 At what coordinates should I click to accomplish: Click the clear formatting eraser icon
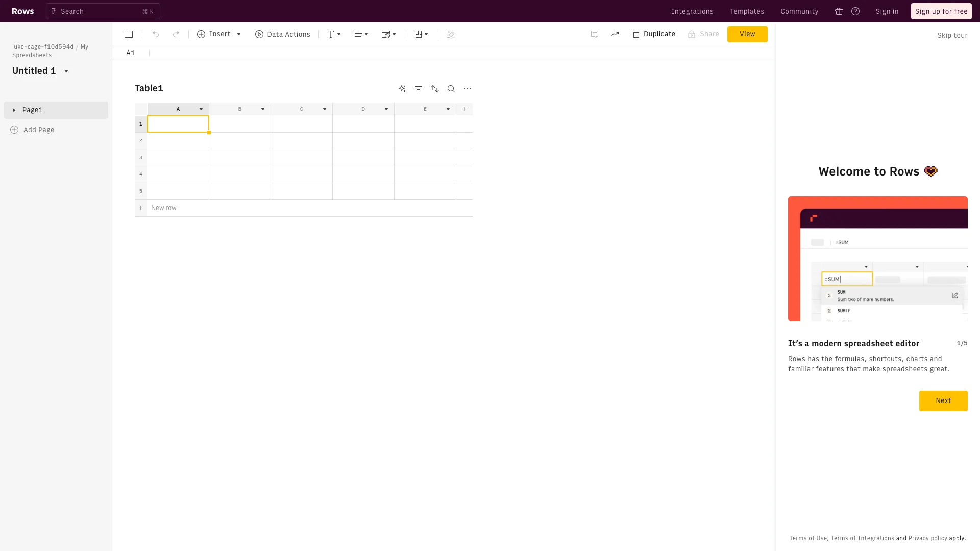(451, 34)
